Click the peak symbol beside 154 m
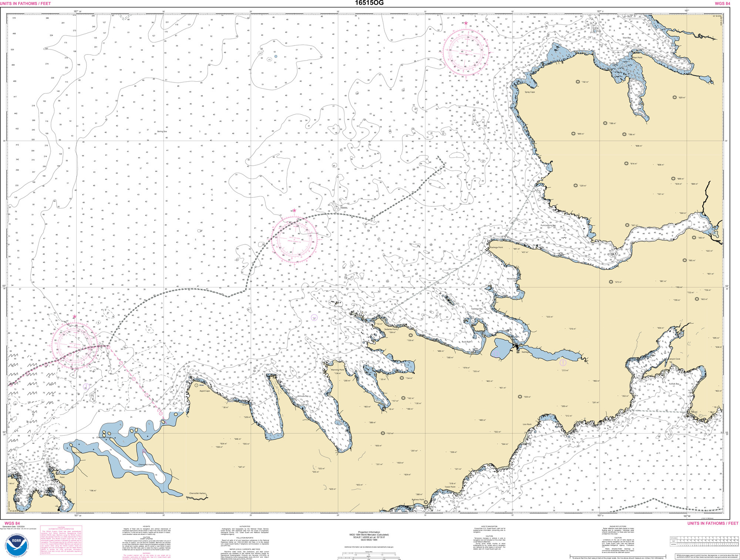 click(x=402, y=378)
